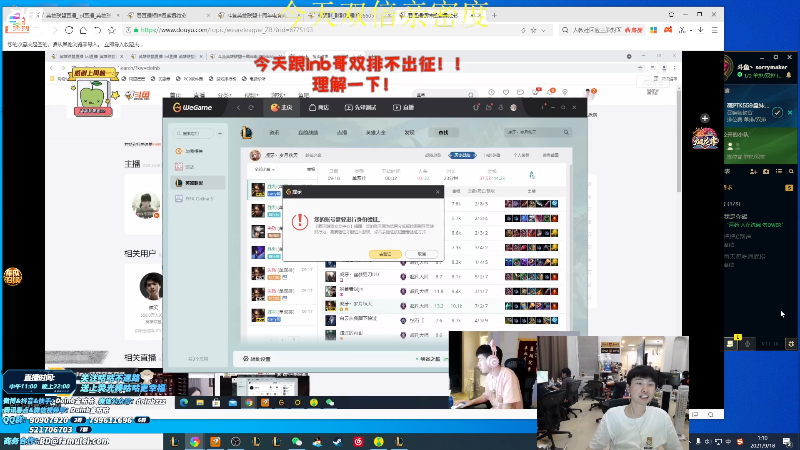Click the outer browser home button
The image size is (800, 450).
pos(83,30)
